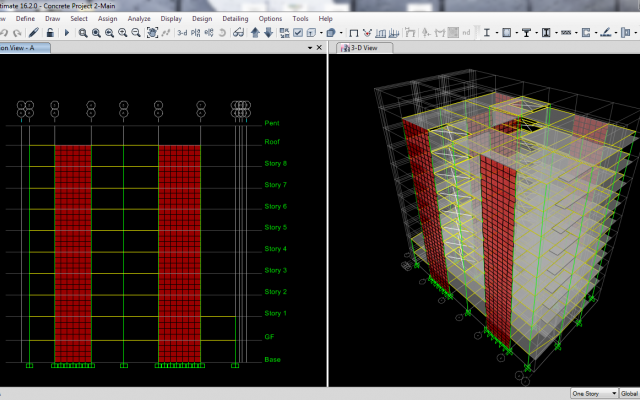Expand the Steel Joist Design dropdown arrow
Screen dimensions: 640x400
(x=576, y=33)
